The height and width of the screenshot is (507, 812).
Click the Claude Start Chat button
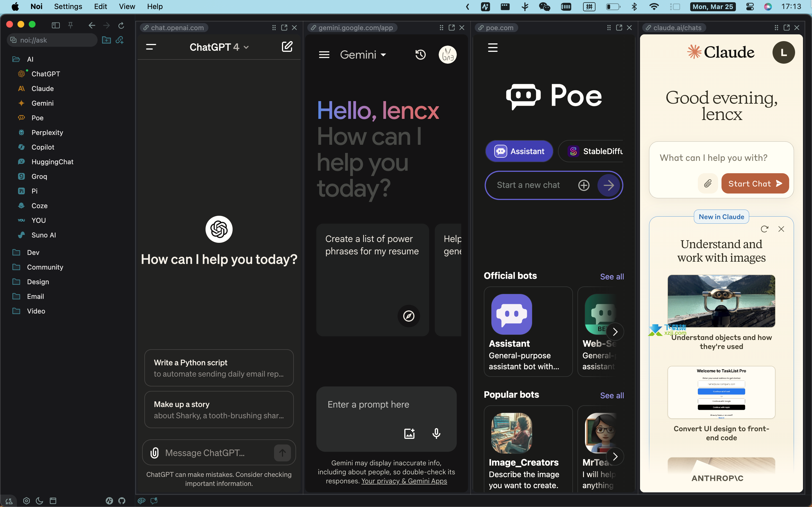[x=754, y=183]
